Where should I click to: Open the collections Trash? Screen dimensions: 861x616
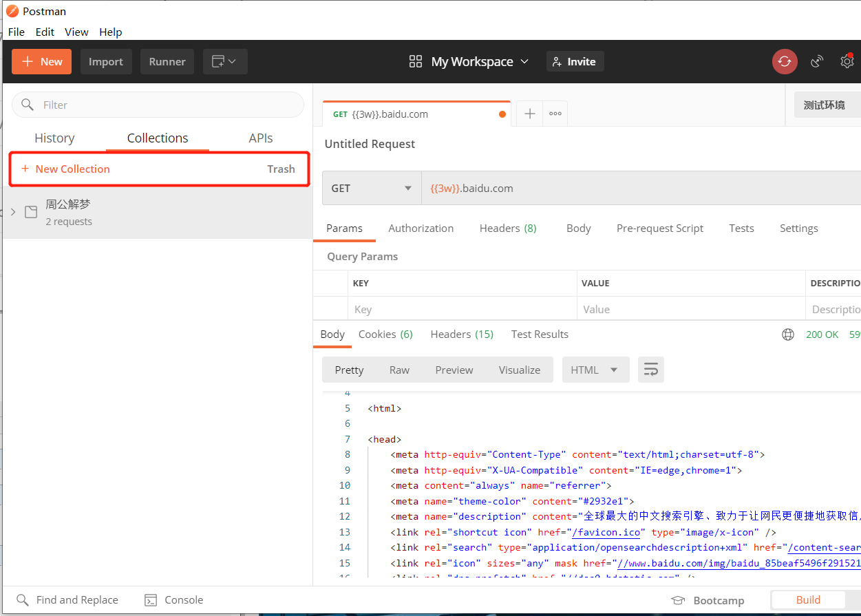tap(281, 169)
